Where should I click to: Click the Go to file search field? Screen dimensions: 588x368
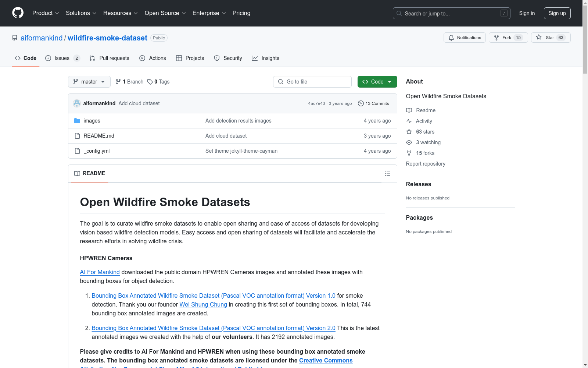tap(312, 82)
